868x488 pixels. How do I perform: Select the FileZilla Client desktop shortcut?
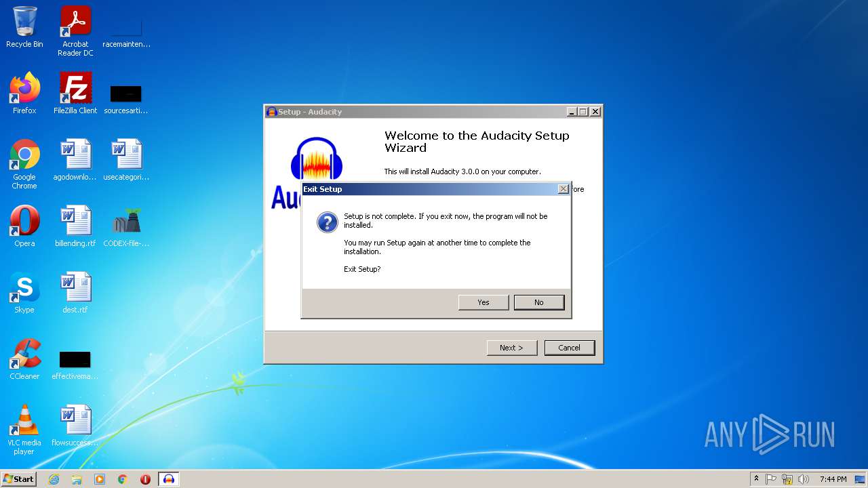tap(75, 94)
